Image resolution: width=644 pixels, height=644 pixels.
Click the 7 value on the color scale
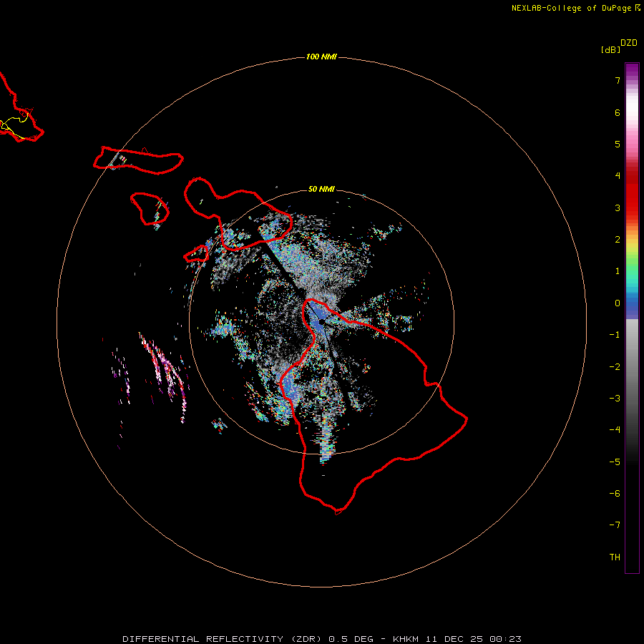618,80
